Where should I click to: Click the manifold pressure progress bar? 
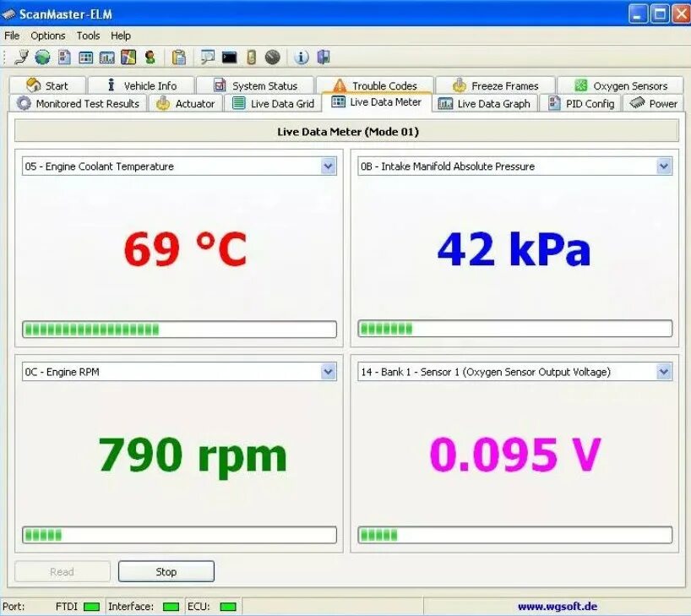coord(515,329)
